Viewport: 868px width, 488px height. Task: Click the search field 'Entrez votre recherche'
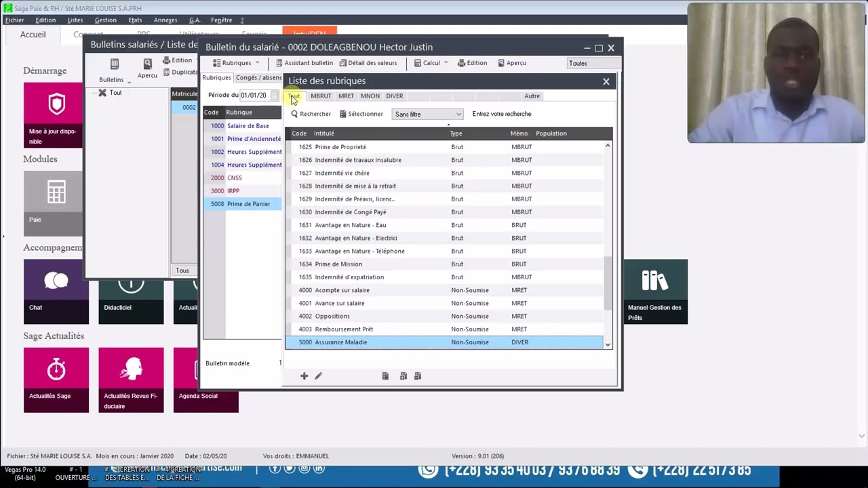pos(502,114)
